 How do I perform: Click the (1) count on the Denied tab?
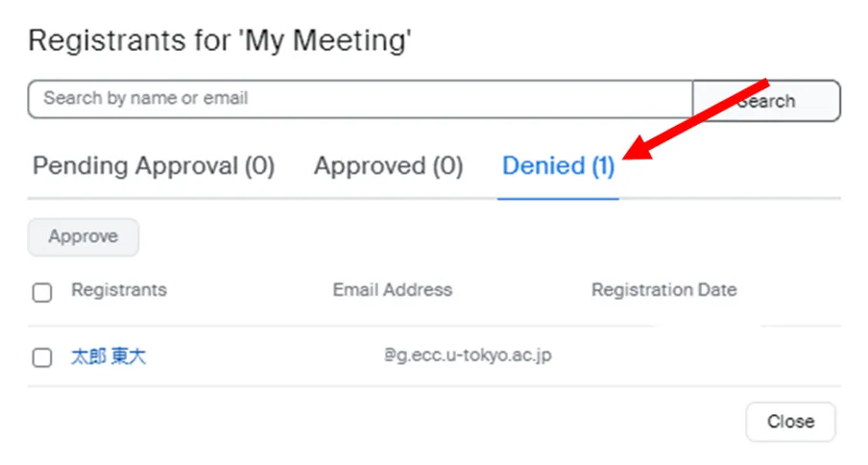603,166
